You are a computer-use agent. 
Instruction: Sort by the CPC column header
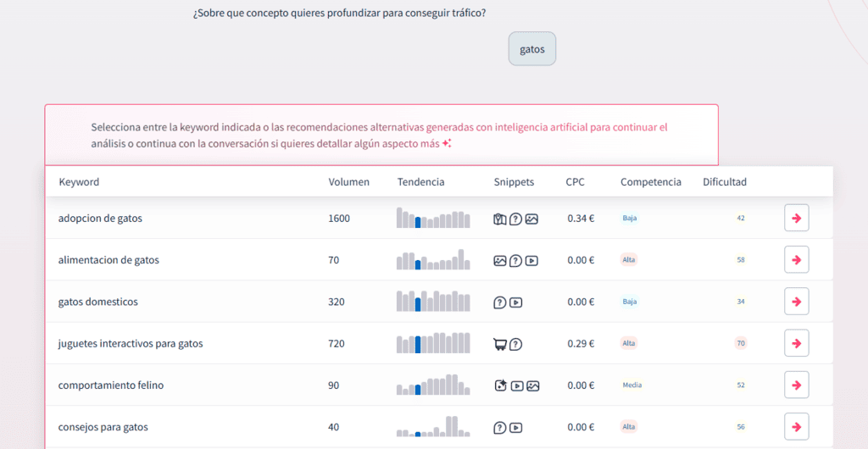(575, 182)
